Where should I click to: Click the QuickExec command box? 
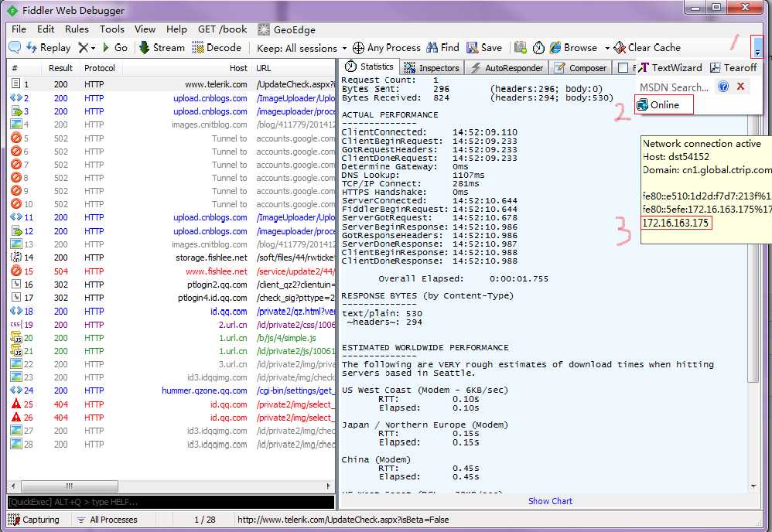[171, 502]
